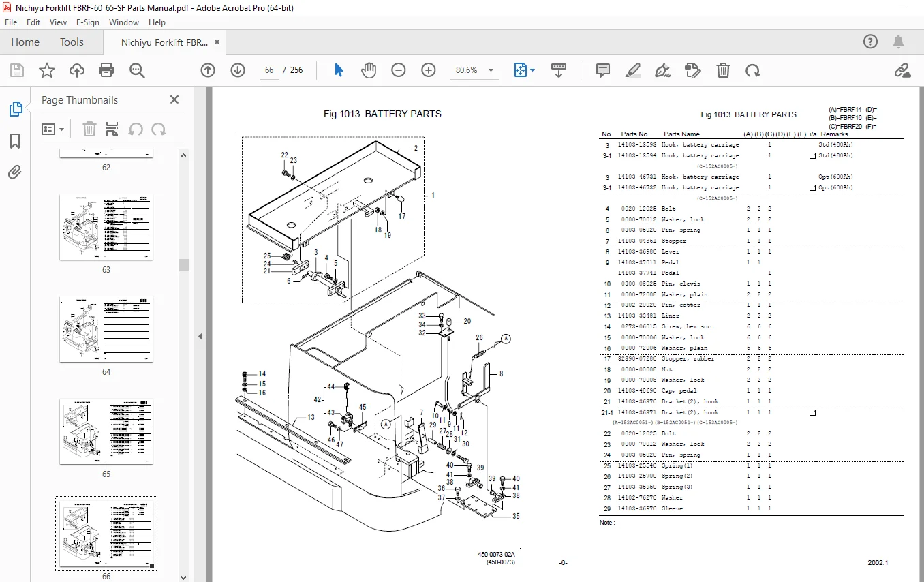Switch to the Home tab
This screenshot has width=924, height=582.
tap(25, 42)
